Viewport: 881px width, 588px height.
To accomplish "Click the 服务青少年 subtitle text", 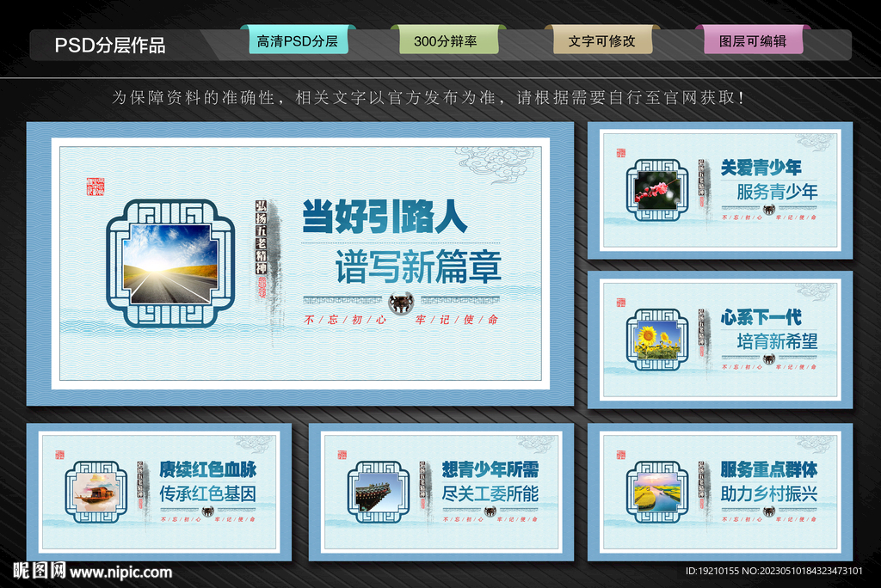I will pyautogui.click(x=777, y=192).
